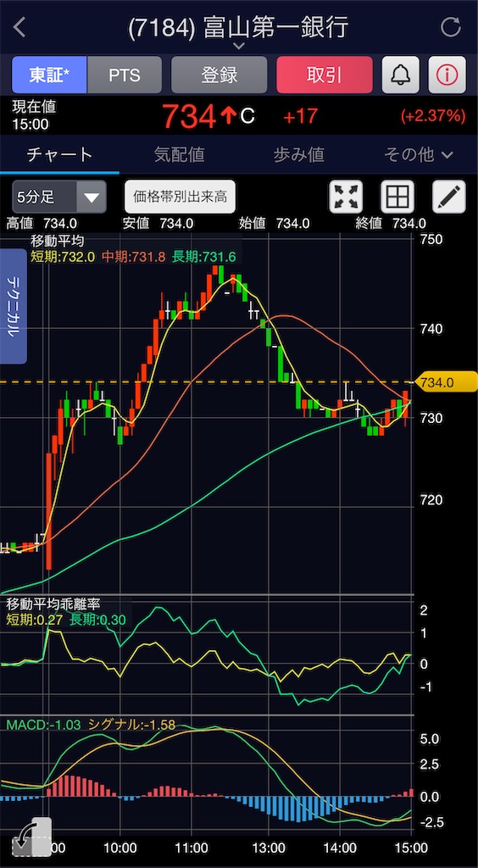The height and width of the screenshot is (868, 478).
Task: Expand the stock title chevron below name
Action: [238, 46]
